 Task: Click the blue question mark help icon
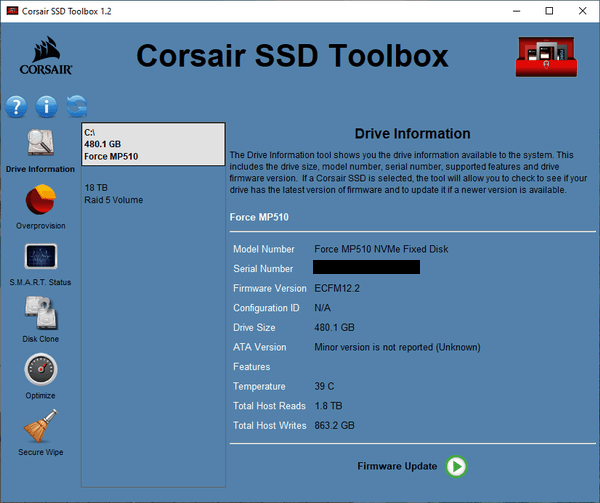pyautogui.click(x=17, y=106)
